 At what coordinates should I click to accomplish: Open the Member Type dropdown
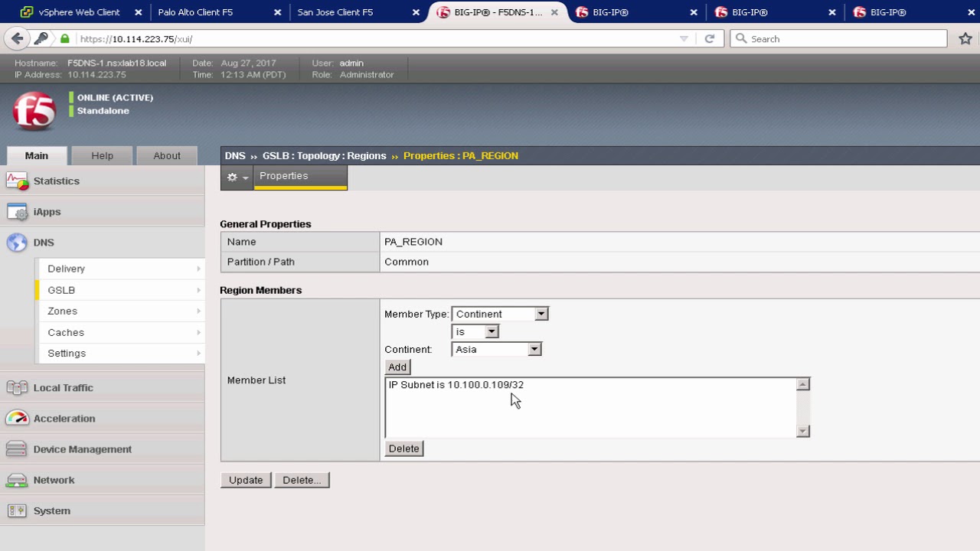tap(501, 314)
